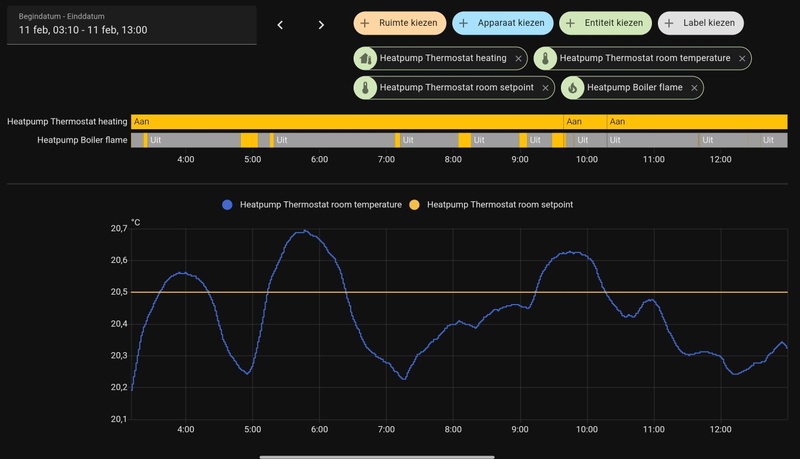Click blue legend dot for room temperature
The image size is (800, 459).
click(228, 205)
